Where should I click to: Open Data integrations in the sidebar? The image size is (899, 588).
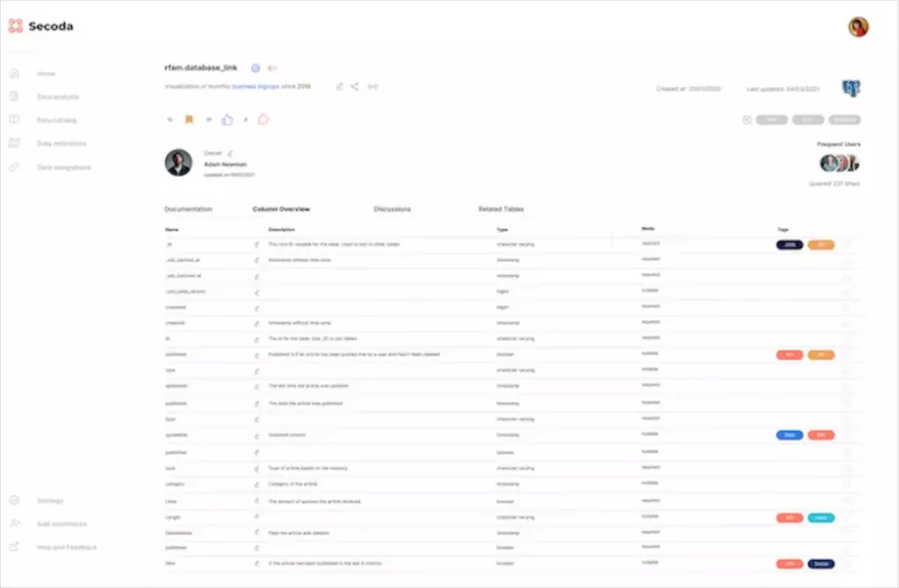[x=63, y=168]
